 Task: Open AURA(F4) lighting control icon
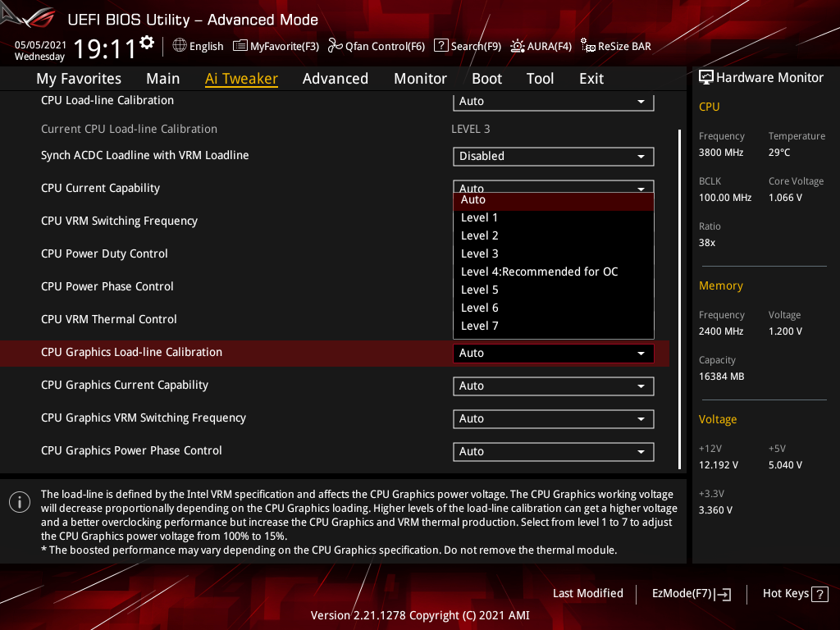[x=518, y=46]
